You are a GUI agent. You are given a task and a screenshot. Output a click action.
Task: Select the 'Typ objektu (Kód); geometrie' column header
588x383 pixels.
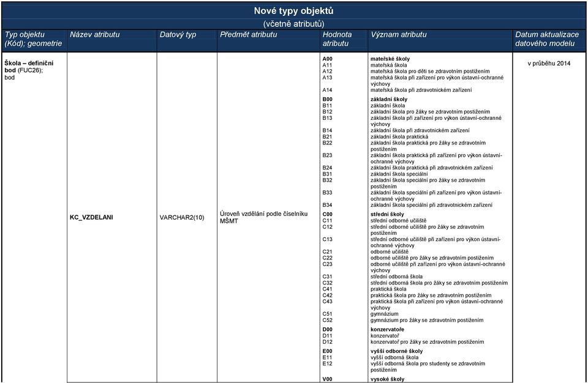pos(33,39)
